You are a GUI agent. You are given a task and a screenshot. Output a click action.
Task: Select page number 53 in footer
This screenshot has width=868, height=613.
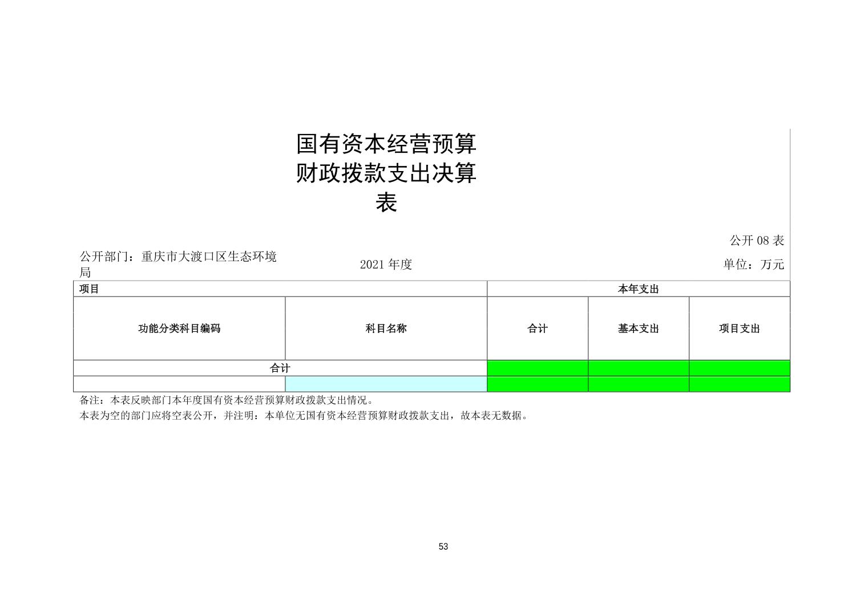[x=443, y=547]
